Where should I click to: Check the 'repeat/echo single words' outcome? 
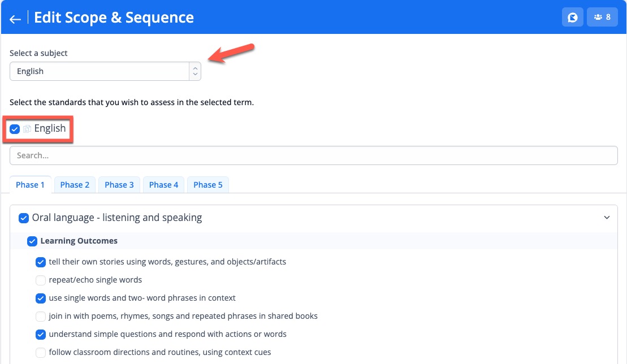point(41,280)
